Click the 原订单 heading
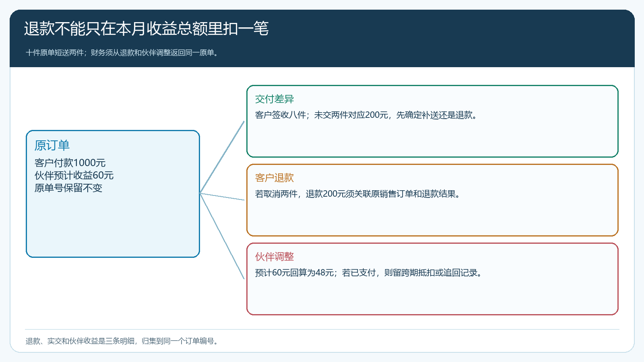 pos(52,145)
